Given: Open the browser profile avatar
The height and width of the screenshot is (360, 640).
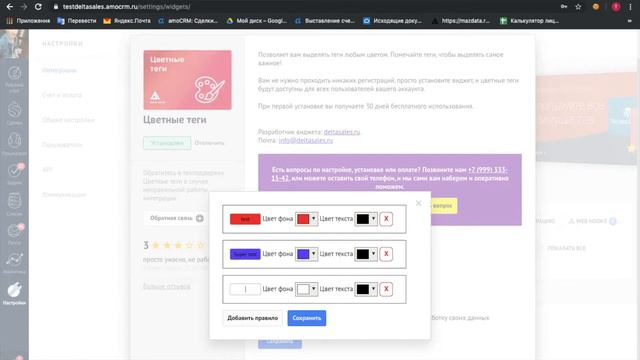Looking at the screenshot, I should point(616,7).
